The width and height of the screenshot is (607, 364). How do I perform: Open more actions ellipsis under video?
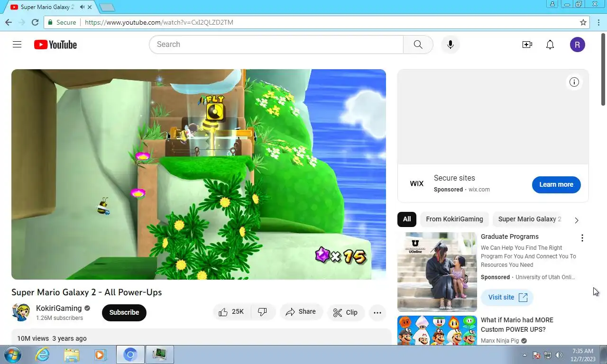coord(377,312)
